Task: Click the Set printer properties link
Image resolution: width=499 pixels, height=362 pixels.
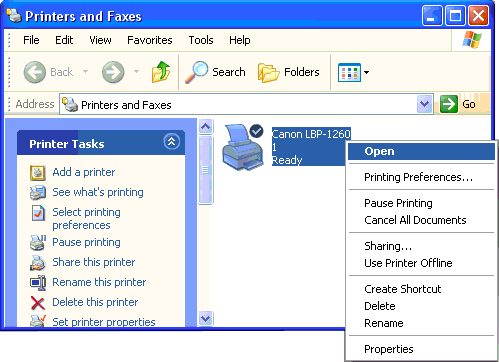Action: 104,322
